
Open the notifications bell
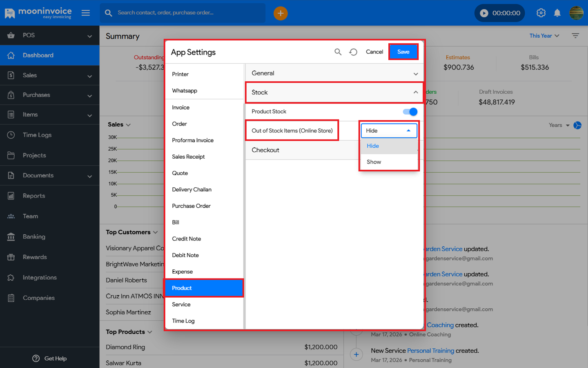point(557,13)
